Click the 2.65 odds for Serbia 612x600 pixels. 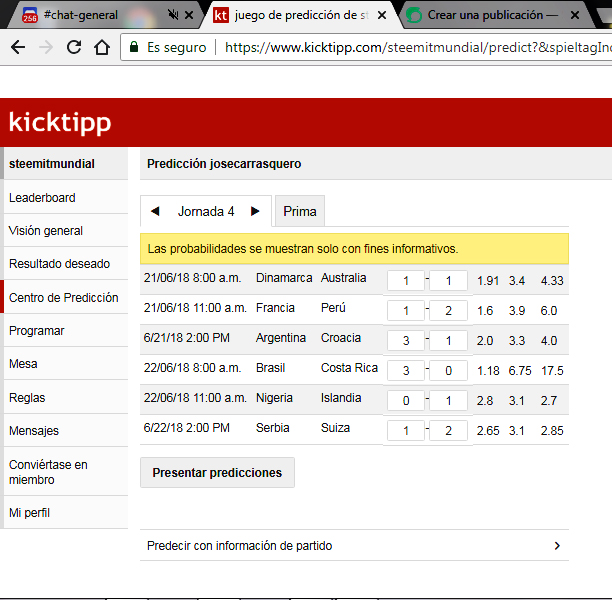488,431
